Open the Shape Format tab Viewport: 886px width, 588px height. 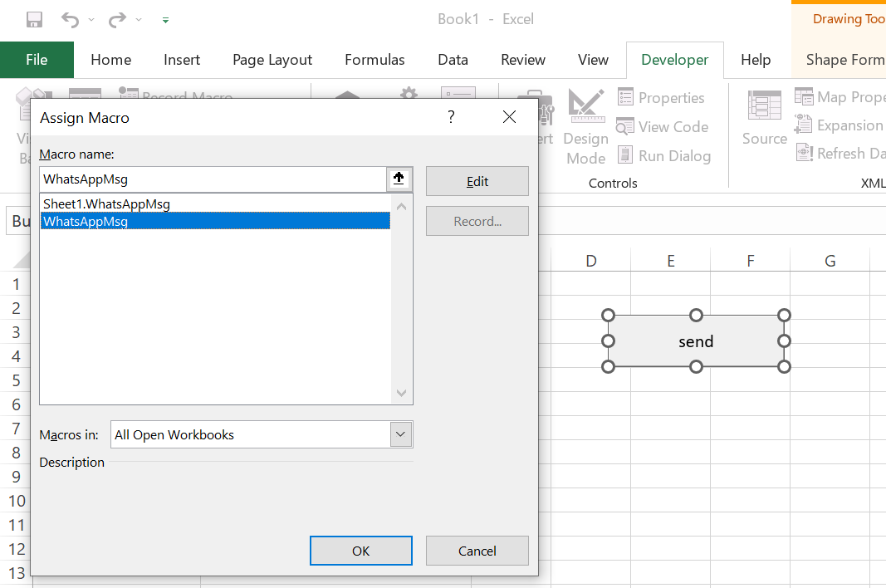click(x=844, y=60)
